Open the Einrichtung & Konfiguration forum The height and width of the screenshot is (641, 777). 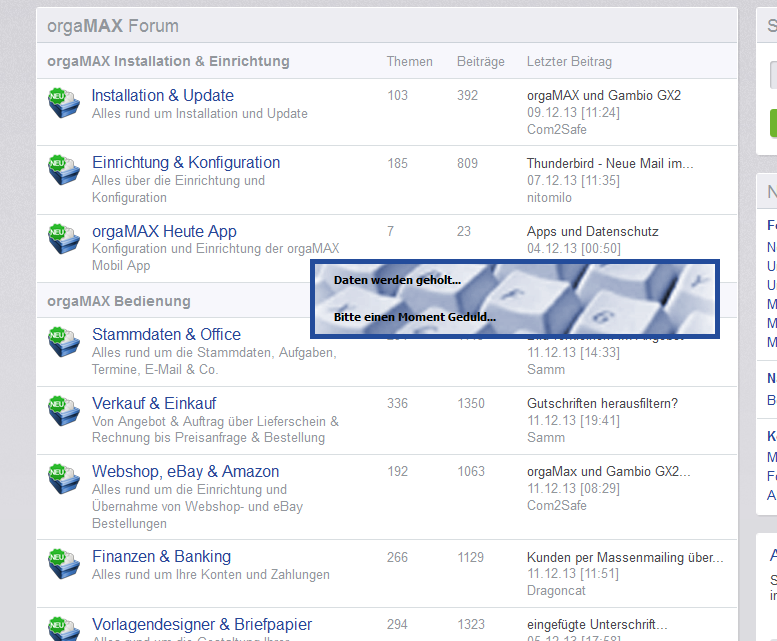(186, 162)
